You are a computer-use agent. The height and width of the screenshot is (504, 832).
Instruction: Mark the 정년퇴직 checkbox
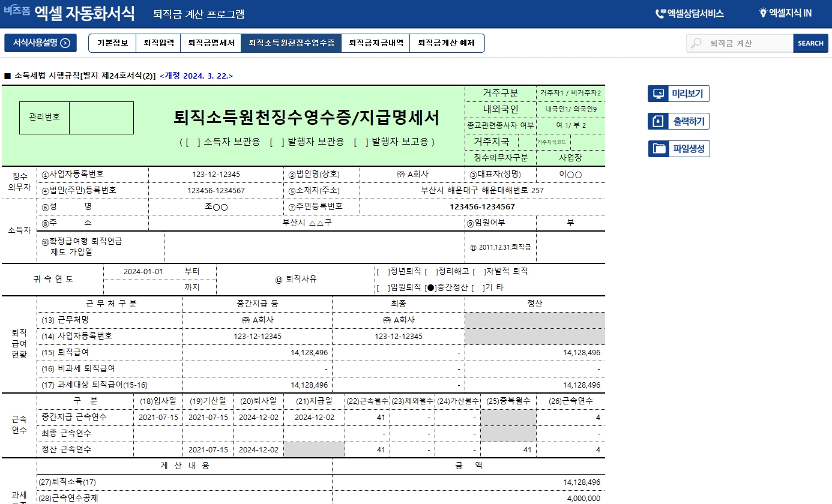click(x=383, y=271)
